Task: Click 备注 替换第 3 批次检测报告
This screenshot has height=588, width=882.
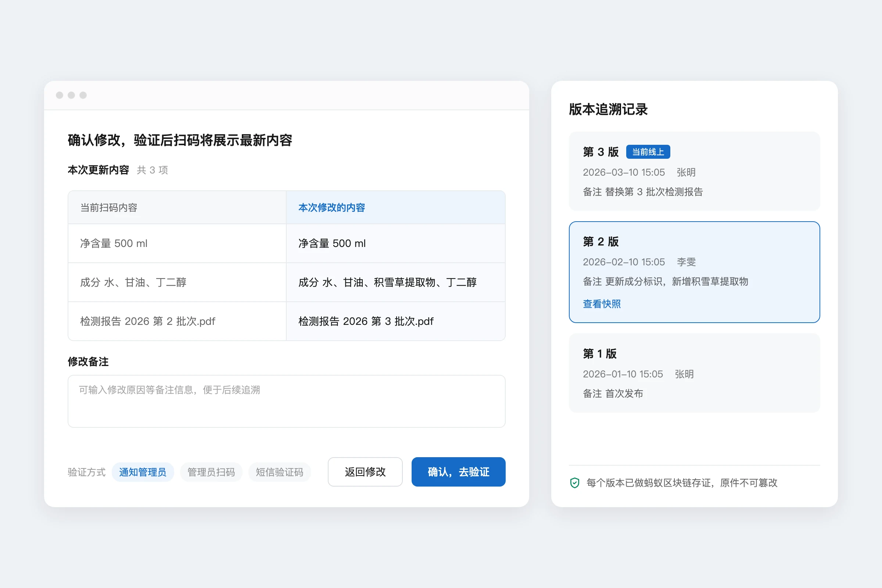Action: pos(643,192)
